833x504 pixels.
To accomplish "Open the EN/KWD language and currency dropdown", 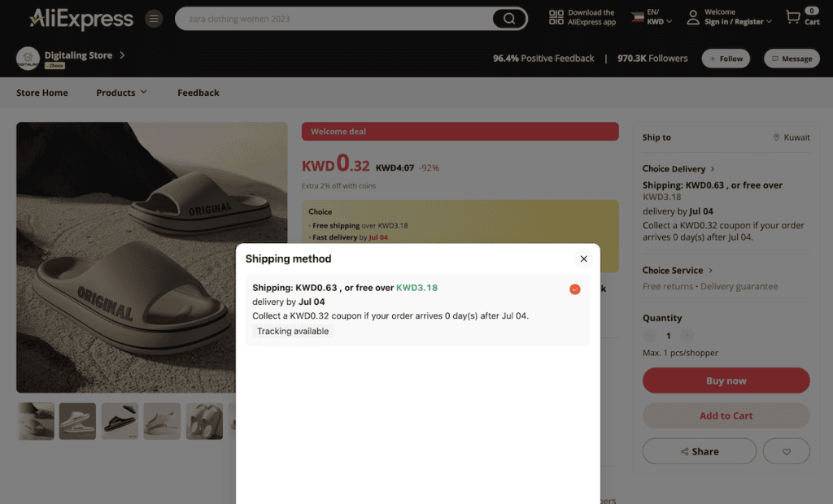I will click(651, 18).
